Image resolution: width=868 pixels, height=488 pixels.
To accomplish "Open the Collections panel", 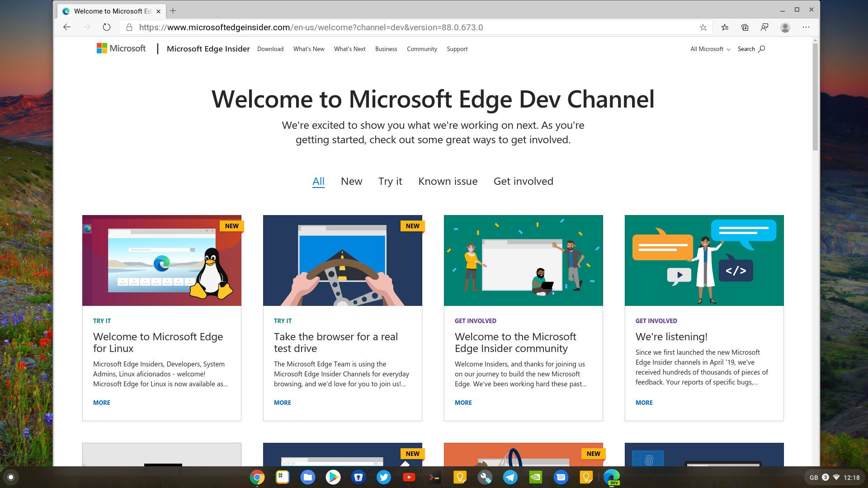I will click(744, 27).
